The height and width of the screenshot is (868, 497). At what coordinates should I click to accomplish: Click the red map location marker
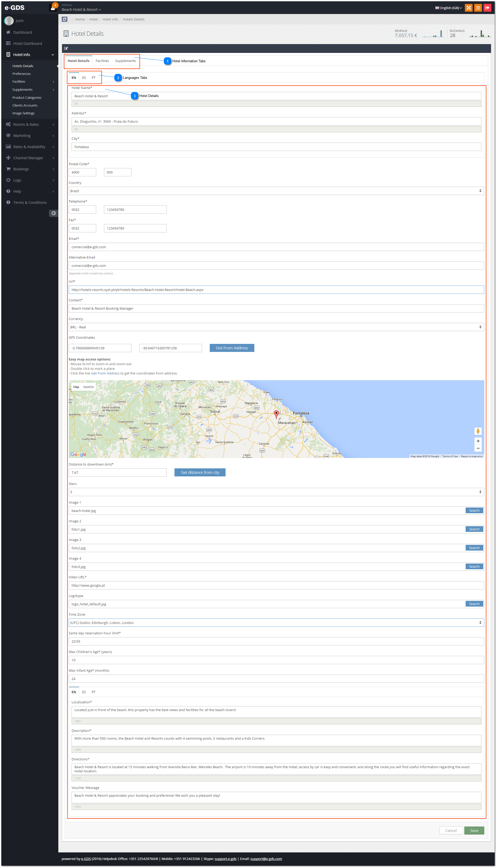pyautogui.click(x=276, y=414)
